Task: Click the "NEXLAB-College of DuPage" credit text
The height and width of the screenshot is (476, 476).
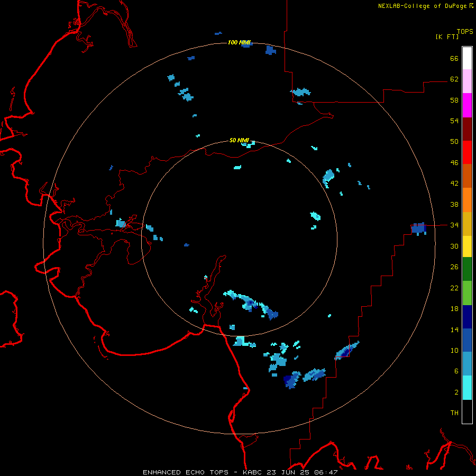Action: pyautogui.click(x=422, y=6)
